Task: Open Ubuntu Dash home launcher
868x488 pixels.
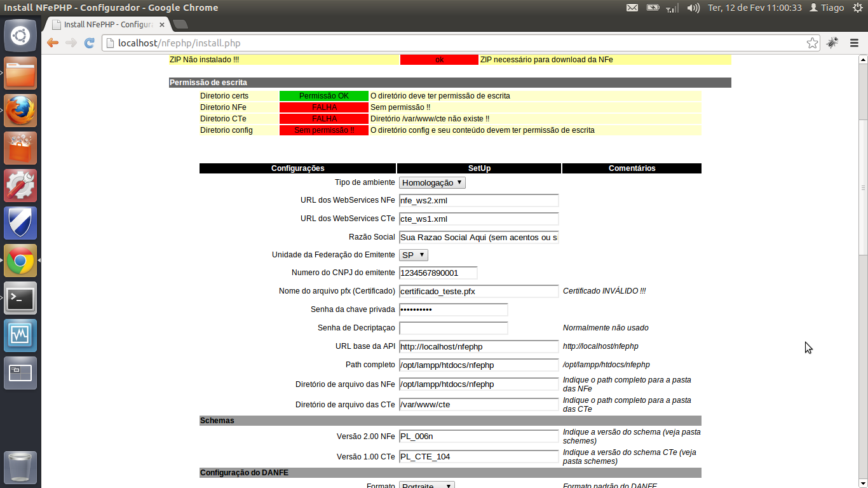Action: [20, 36]
